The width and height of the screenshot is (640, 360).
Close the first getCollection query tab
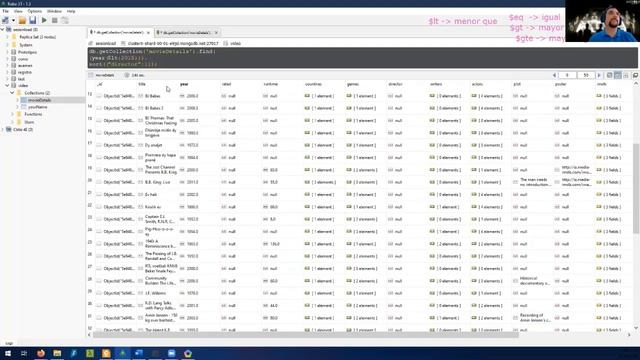tap(148, 32)
